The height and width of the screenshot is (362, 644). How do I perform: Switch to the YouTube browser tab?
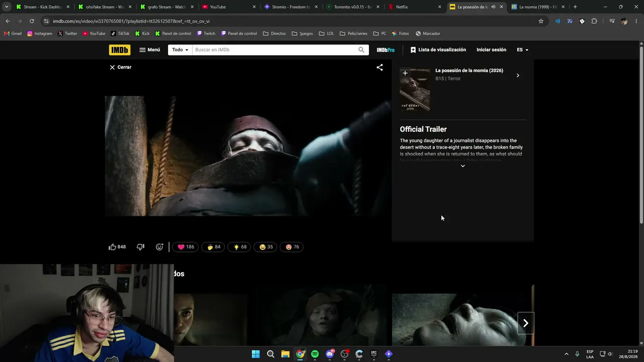(229, 7)
